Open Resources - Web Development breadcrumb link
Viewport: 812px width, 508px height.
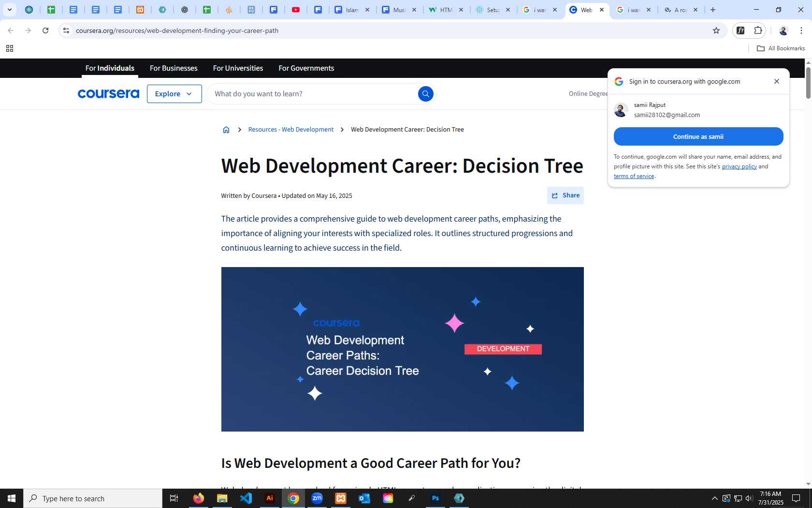pyautogui.click(x=290, y=130)
